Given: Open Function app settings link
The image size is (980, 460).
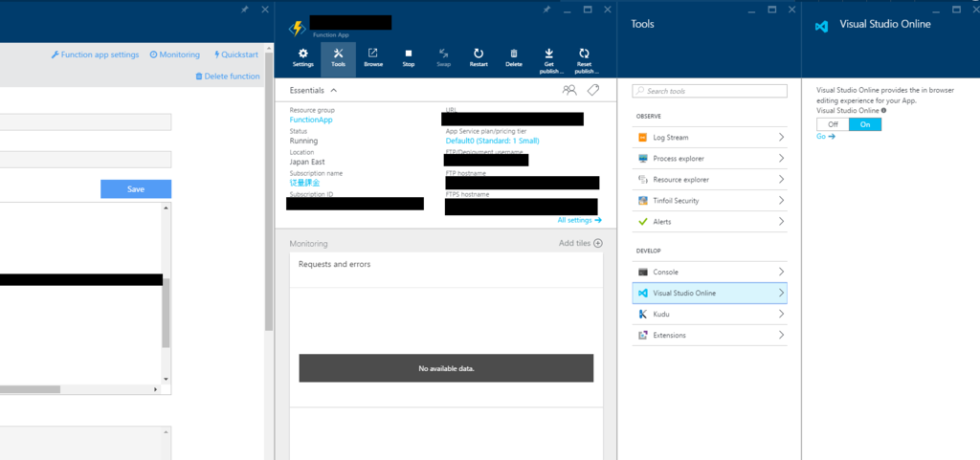Looking at the screenshot, I should [x=95, y=55].
